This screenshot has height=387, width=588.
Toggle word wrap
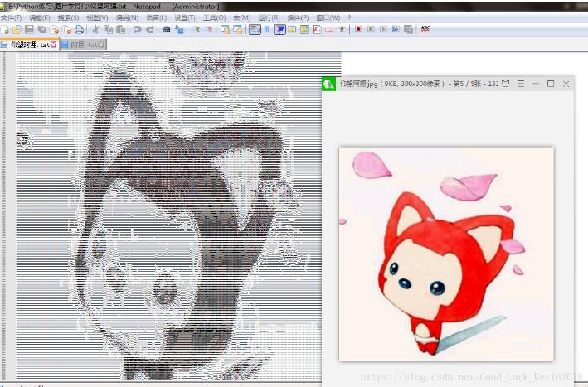255,30
